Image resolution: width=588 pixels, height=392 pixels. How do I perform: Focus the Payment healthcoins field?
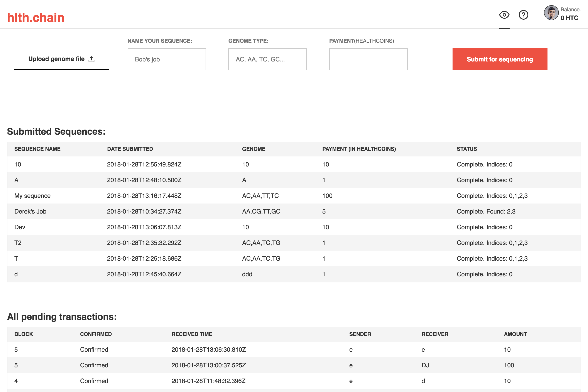(368, 59)
